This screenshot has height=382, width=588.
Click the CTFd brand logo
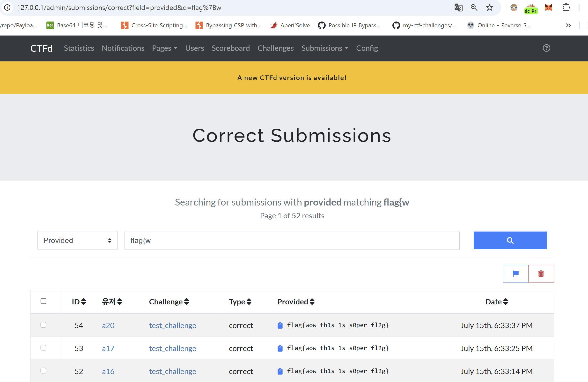pyautogui.click(x=41, y=48)
